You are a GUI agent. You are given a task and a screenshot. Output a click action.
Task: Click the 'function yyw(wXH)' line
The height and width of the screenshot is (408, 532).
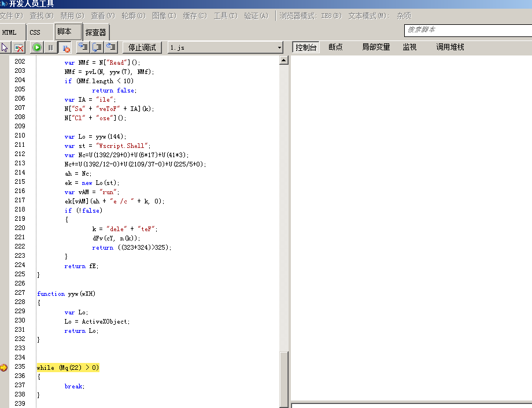click(66, 294)
